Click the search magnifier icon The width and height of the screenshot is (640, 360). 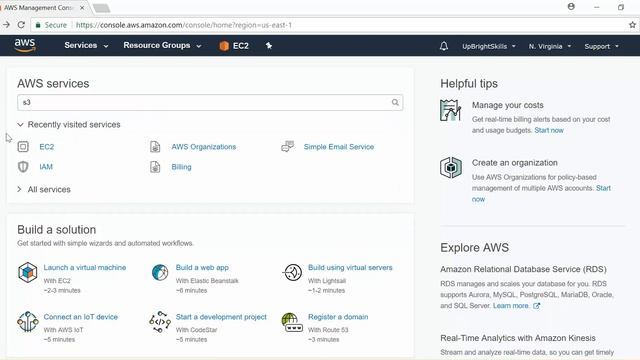pos(395,102)
